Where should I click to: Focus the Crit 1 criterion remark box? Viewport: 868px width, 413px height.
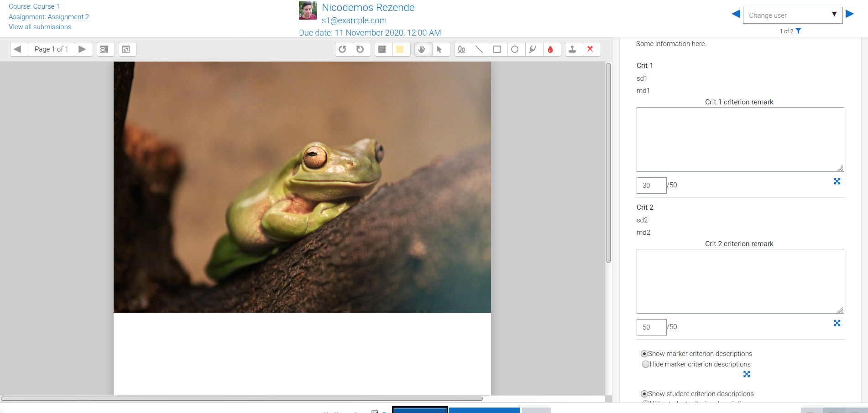tap(740, 139)
